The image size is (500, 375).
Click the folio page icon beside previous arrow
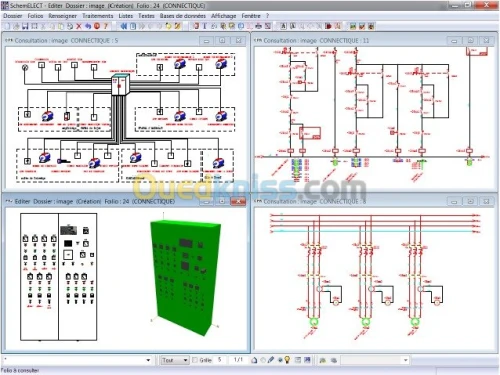133,26
